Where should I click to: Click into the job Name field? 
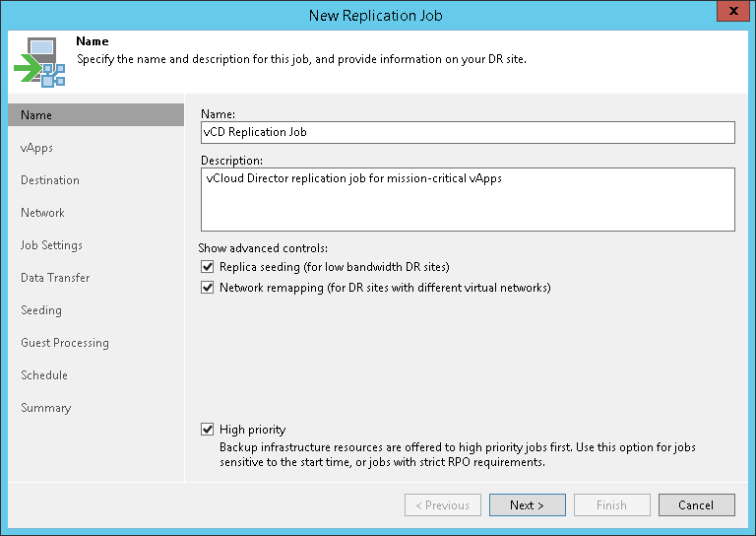(468, 132)
